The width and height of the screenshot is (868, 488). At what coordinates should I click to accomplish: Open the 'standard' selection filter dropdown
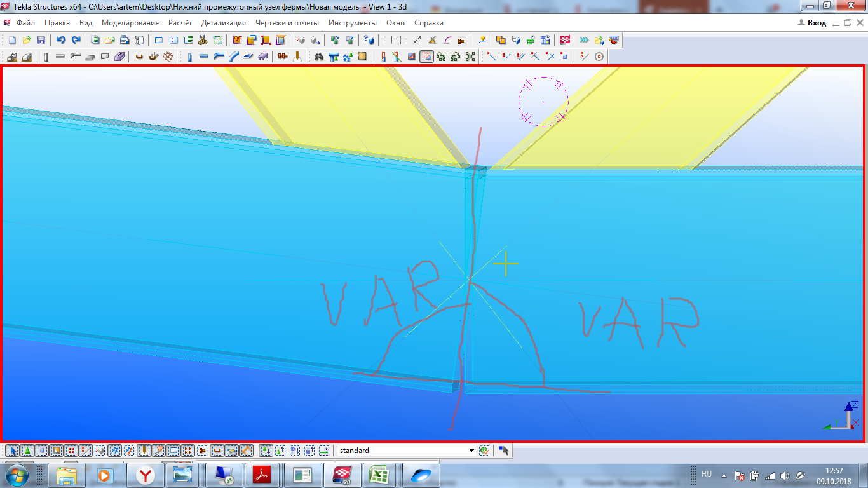[x=471, y=451]
